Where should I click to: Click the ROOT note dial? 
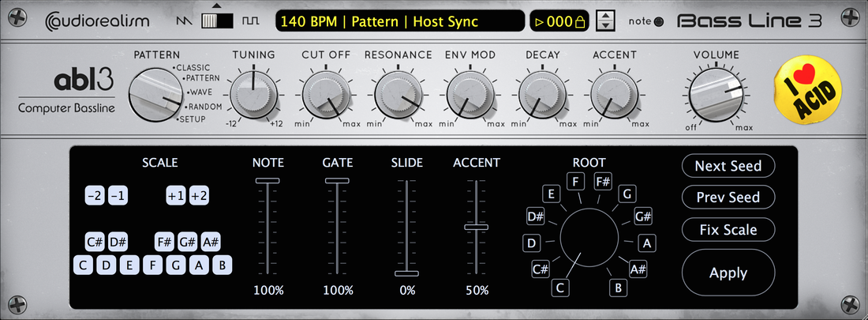pyautogui.click(x=589, y=236)
